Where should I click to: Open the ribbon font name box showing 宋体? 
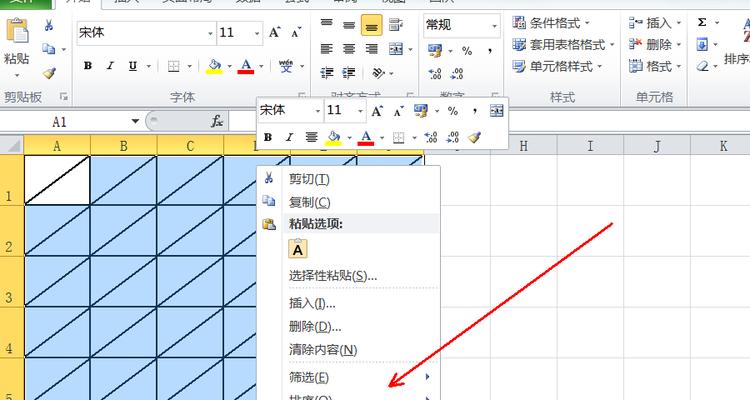click(146, 33)
